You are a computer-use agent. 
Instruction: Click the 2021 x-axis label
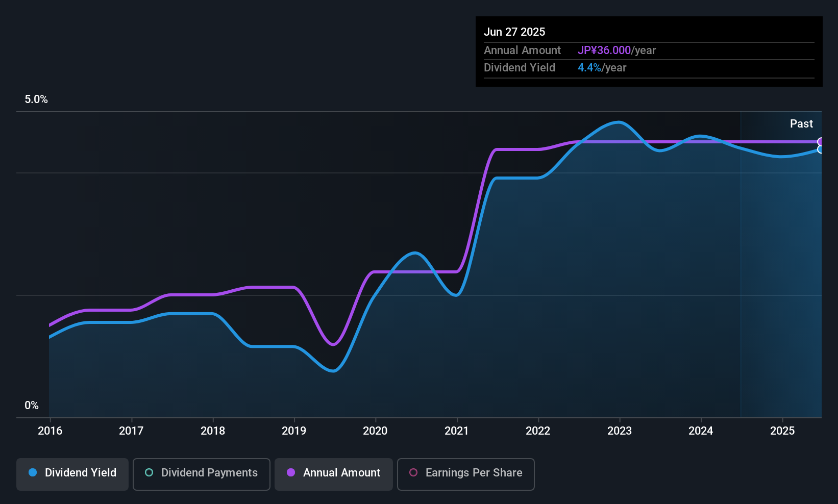[x=457, y=431]
